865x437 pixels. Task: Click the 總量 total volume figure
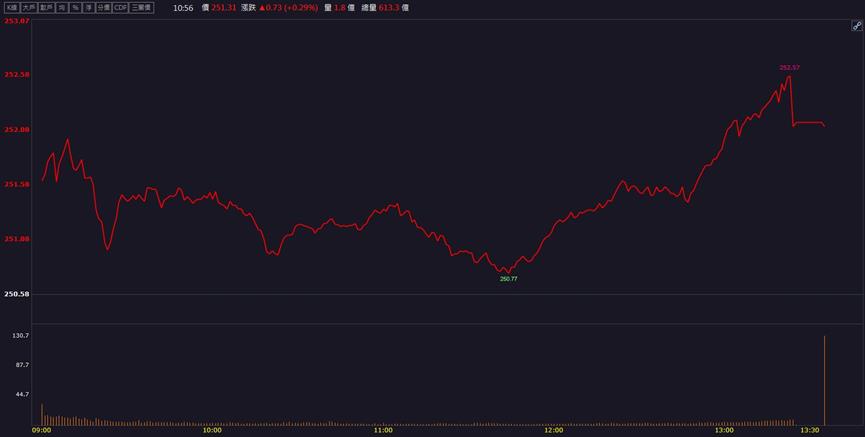[388, 8]
